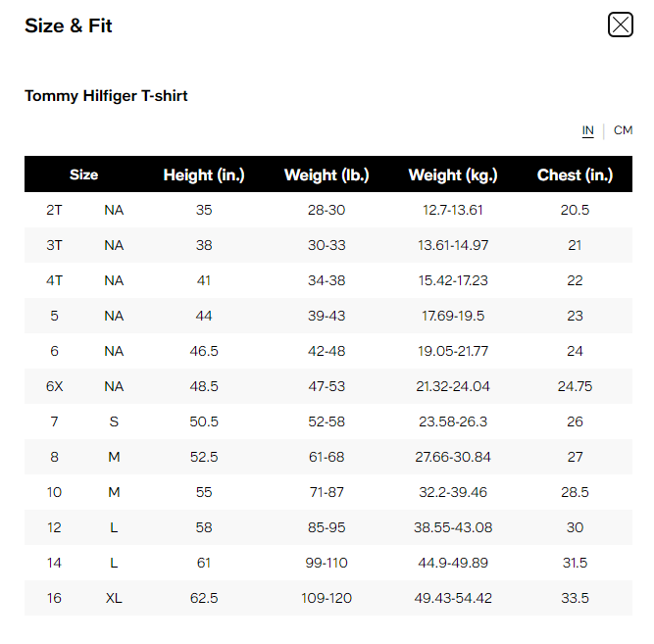Switch measurement units to CM
Viewport: 654px width, 644px height.
pos(623,130)
